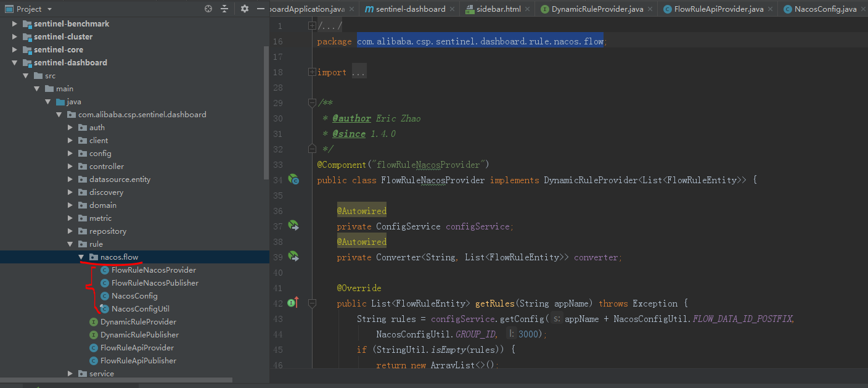Viewport: 868px width, 388px height.
Task: Click FLOW_DATA_ID_POSTFIX constant in code
Action: click(x=743, y=319)
